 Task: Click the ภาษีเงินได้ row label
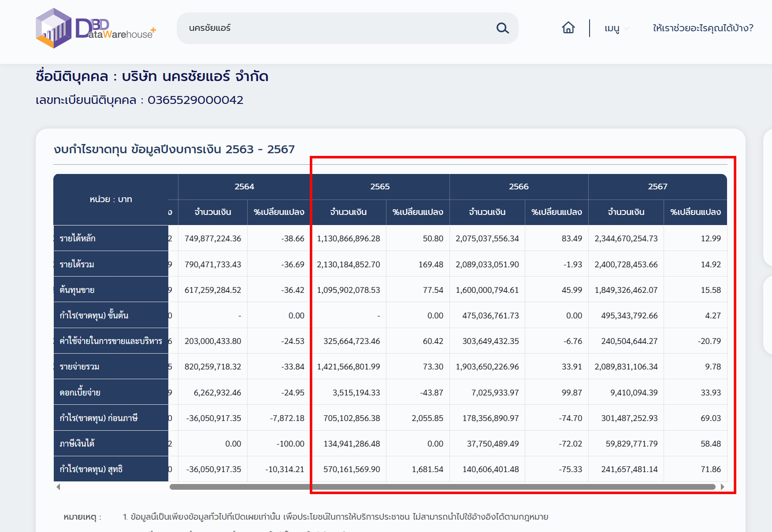(77, 443)
